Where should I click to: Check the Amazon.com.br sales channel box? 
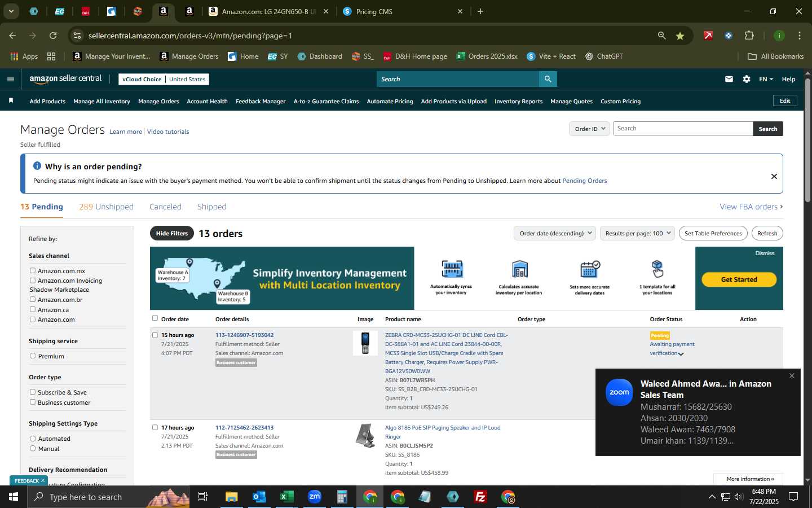coord(33,300)
